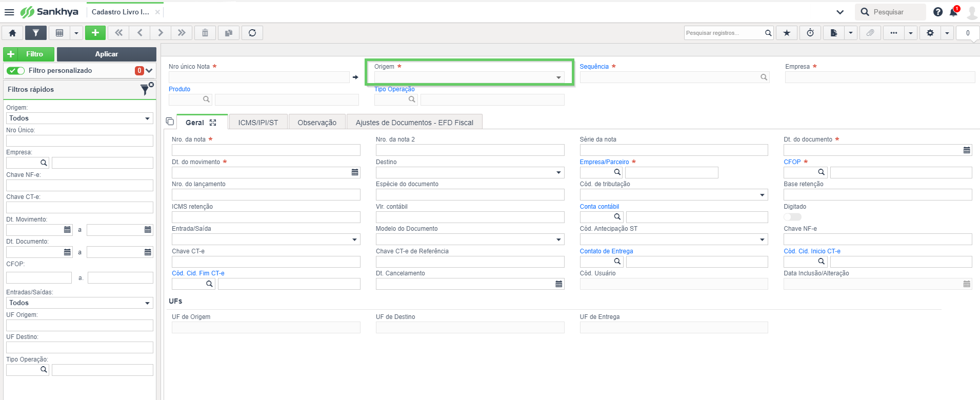This screenshot has height=400, width=980.
Task: Go to home screen icon
Action: point(13,33)
